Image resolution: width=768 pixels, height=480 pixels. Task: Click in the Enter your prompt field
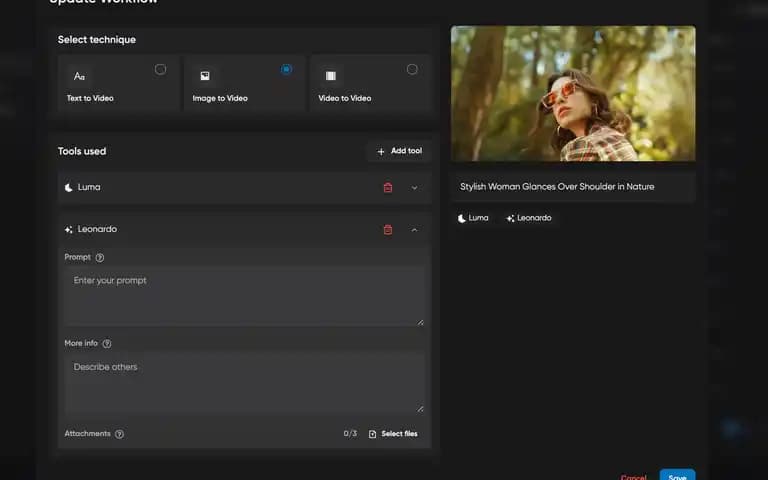pos(244,296)
